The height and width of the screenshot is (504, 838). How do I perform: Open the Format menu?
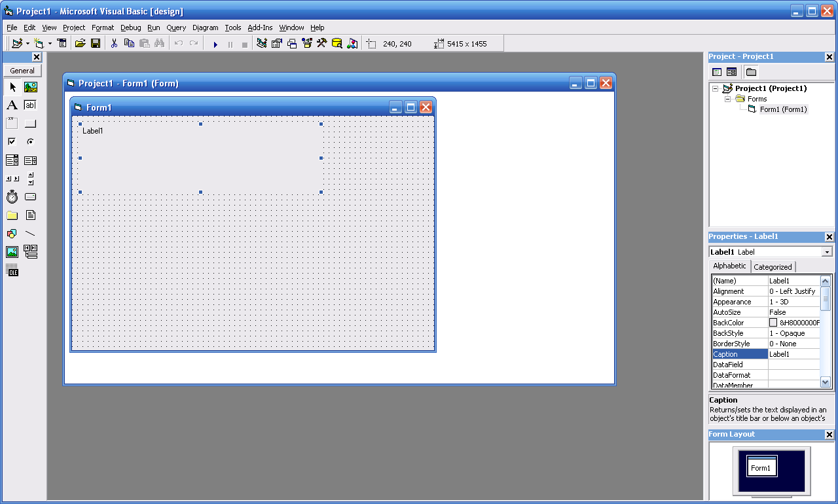(103, 27)
